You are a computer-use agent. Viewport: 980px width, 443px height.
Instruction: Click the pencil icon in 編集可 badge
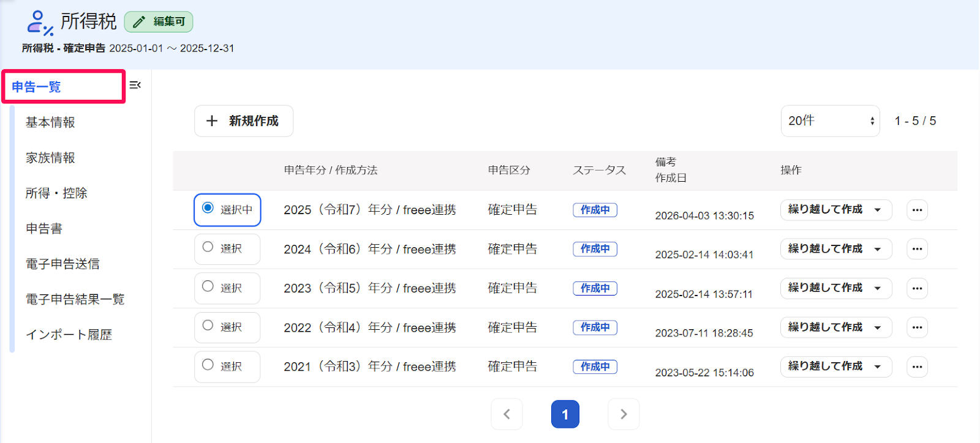pos(139,22)
